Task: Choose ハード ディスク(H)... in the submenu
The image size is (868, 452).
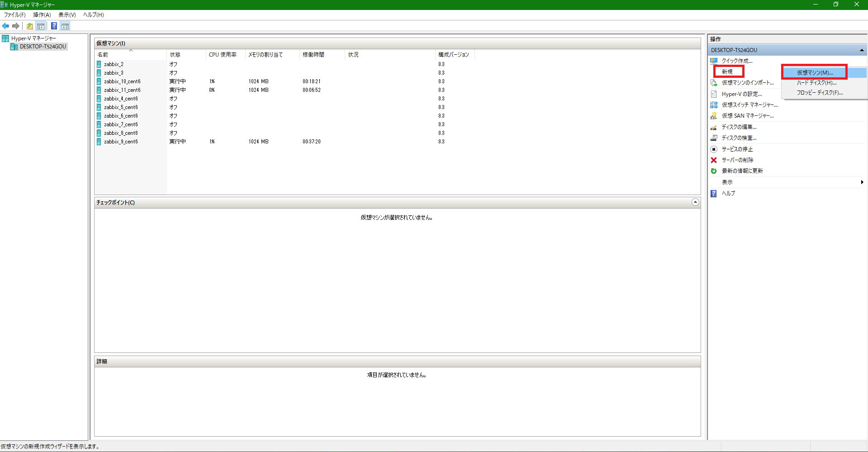Action: click(824, 83)
